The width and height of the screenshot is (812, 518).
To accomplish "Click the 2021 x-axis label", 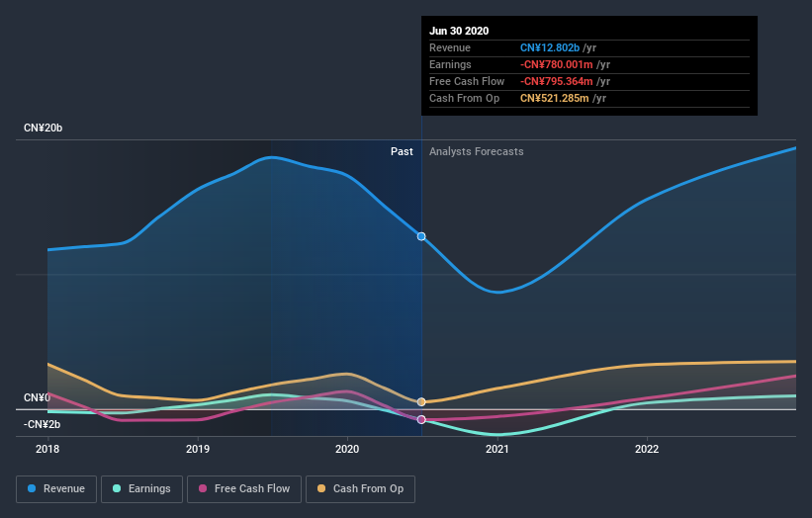I will pyautogui.click(x=497, y=449).
